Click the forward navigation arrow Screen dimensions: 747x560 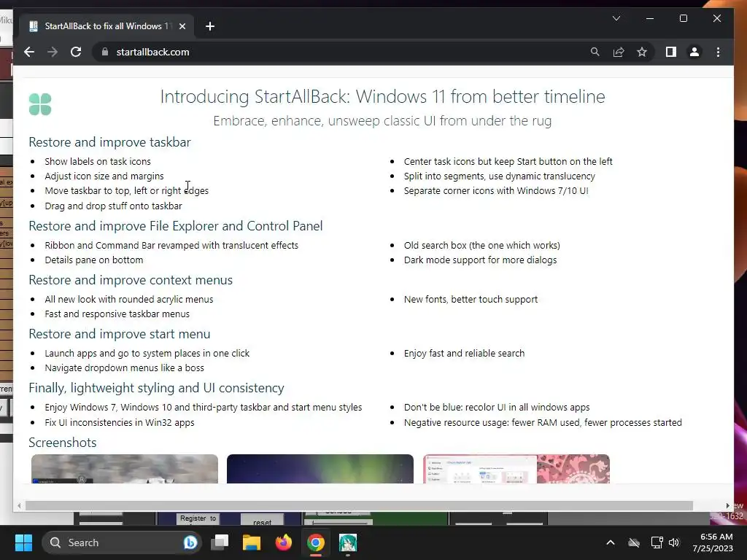(x=53, y=52)
